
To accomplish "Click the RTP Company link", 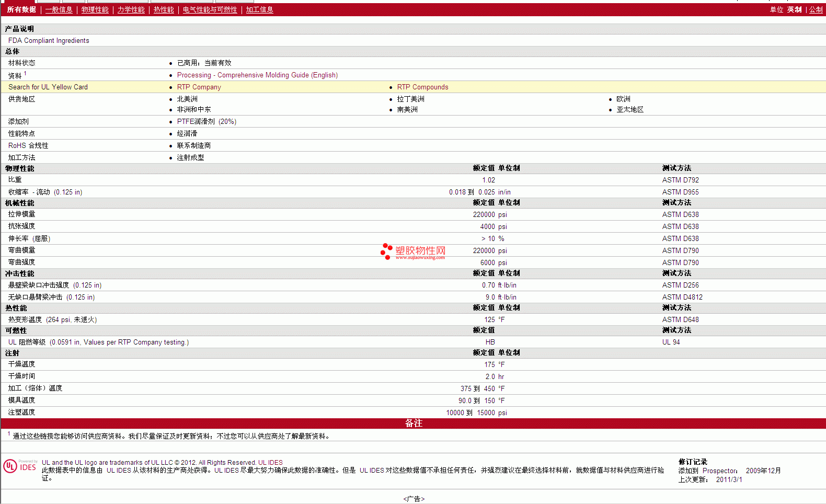I will [x=199, y=87].
